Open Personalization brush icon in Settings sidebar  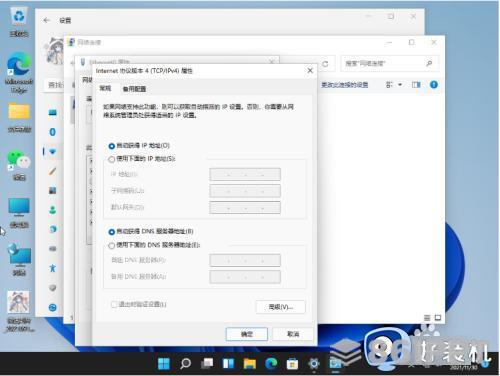coord(53,171)
